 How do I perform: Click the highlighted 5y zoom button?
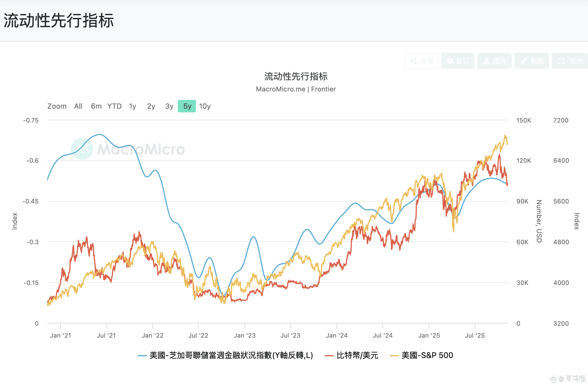click(187, 106)
